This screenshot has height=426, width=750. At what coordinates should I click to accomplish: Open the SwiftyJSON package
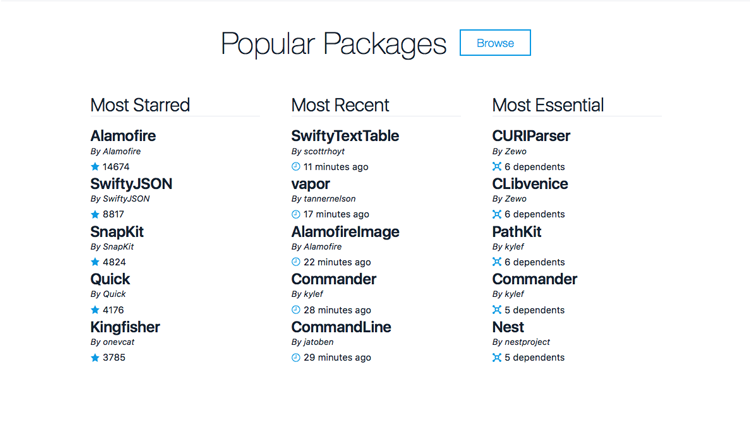(x=131, y=184)
